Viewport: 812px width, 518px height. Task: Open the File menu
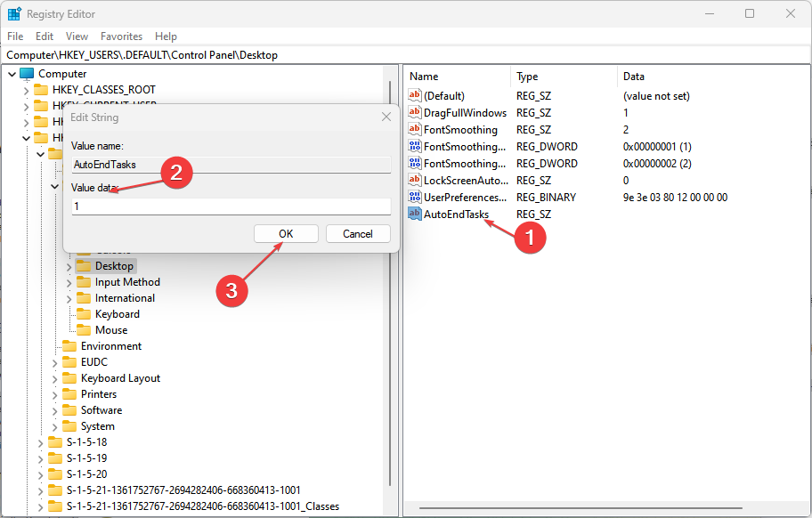15,36
